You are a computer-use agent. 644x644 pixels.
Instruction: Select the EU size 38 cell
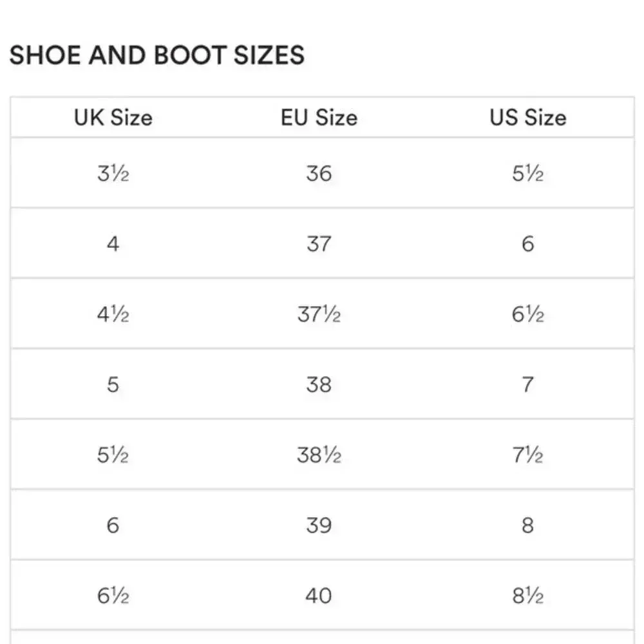319,384
